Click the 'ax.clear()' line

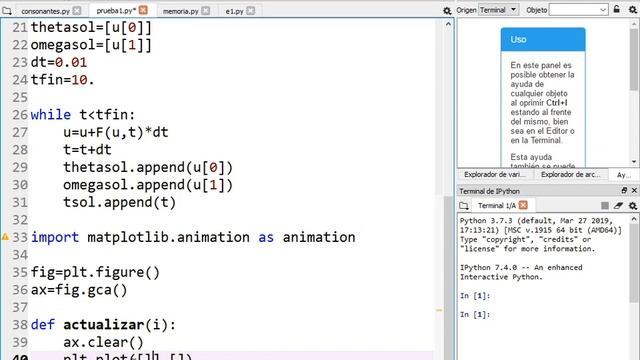tap(103, 342)
